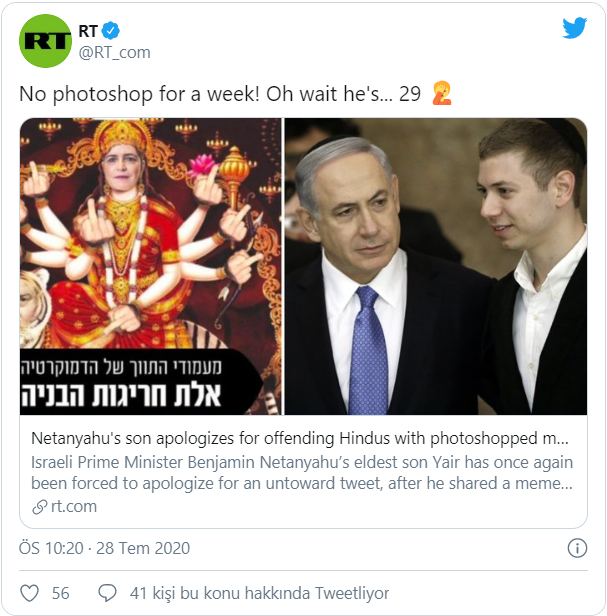Open the RT display name
Image resolution: width=607 pixels, height=616 pixels.
pyautogui.click(x=88, y=31)
